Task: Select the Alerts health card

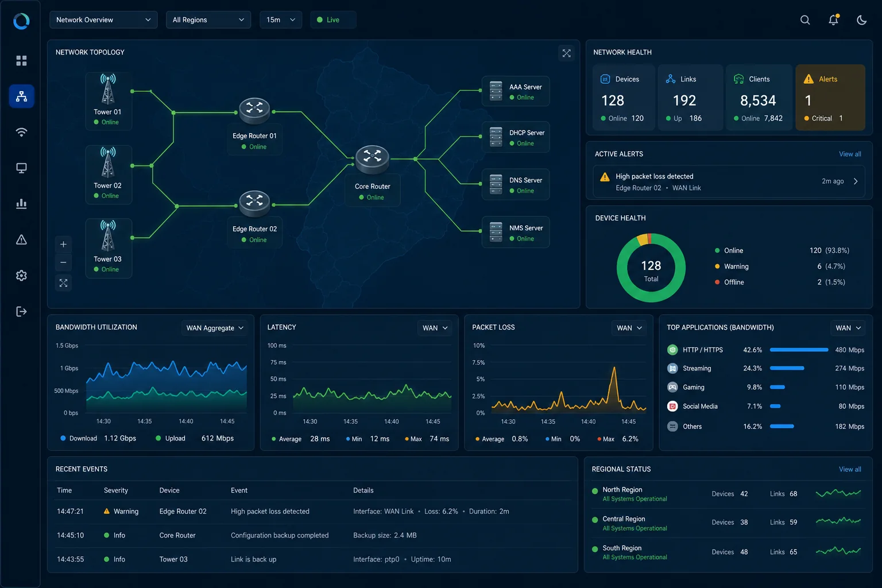Action: (x=830, y=98)
